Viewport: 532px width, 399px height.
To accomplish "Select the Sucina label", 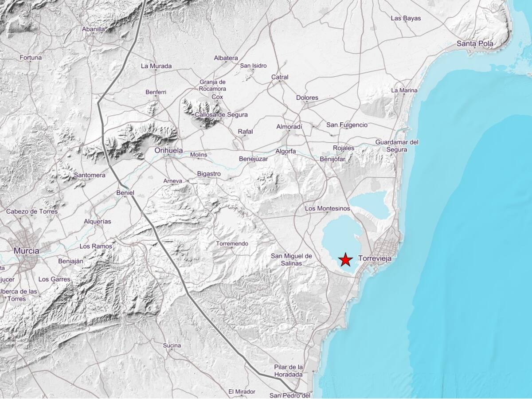I will [172, 345].
